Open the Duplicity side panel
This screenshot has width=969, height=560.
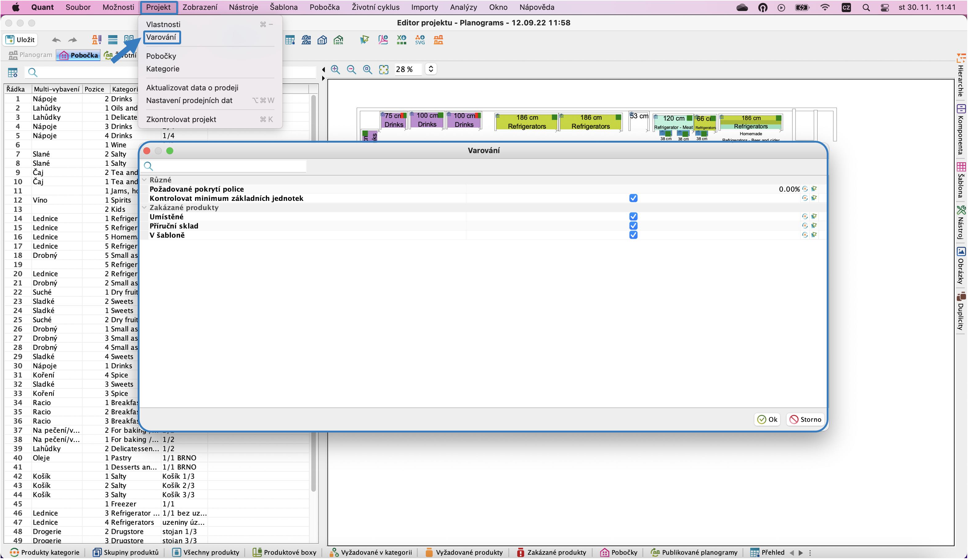click(x=961, y=311)
